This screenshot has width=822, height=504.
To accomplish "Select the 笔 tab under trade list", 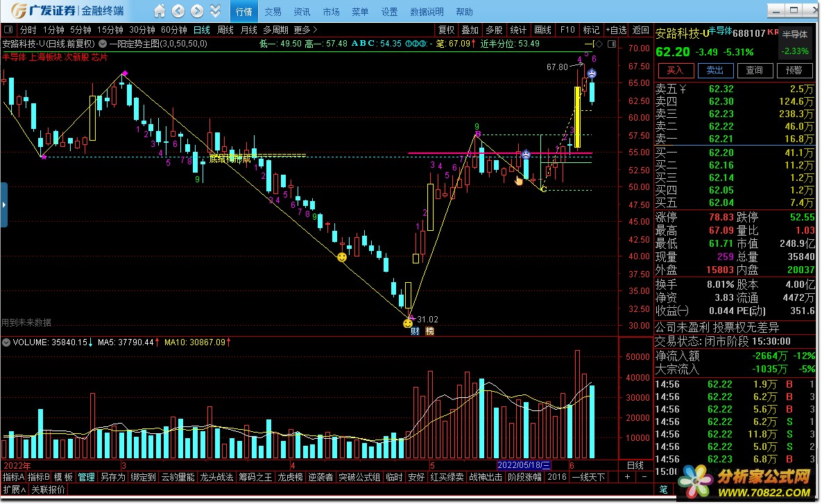I will [x=662, y=490].
